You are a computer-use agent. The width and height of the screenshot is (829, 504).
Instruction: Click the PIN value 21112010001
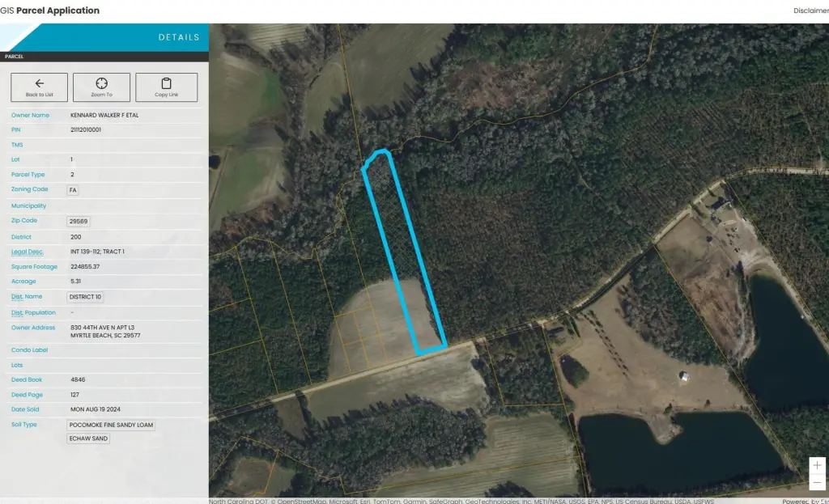coord(86,129)
